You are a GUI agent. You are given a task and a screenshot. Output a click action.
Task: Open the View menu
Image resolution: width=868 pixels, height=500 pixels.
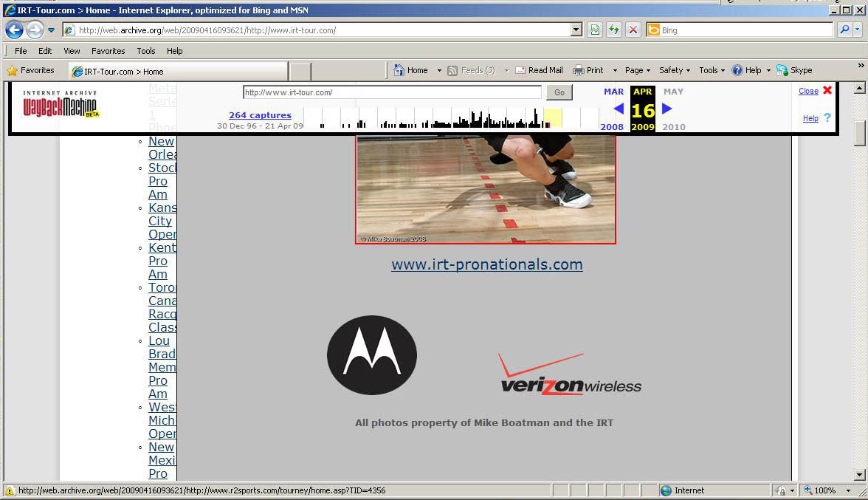point(72,51)
